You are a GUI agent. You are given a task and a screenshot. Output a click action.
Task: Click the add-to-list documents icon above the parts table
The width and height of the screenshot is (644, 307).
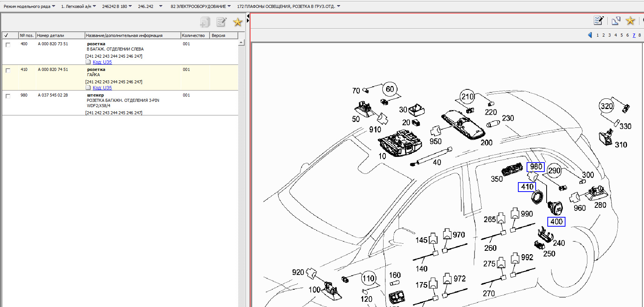pyautogui.click(x=205, y=22)
